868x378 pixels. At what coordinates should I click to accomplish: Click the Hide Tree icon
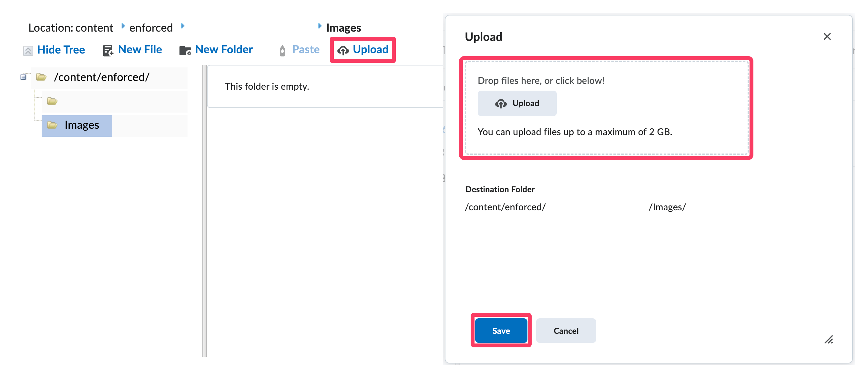pyautogui.click(x=28, y=51)
